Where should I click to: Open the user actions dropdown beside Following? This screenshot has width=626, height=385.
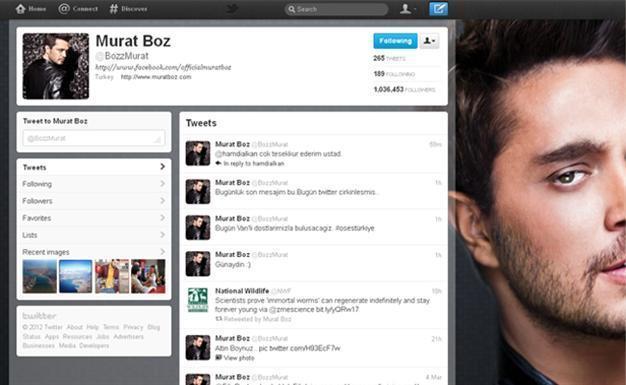[x=430, y=41]
